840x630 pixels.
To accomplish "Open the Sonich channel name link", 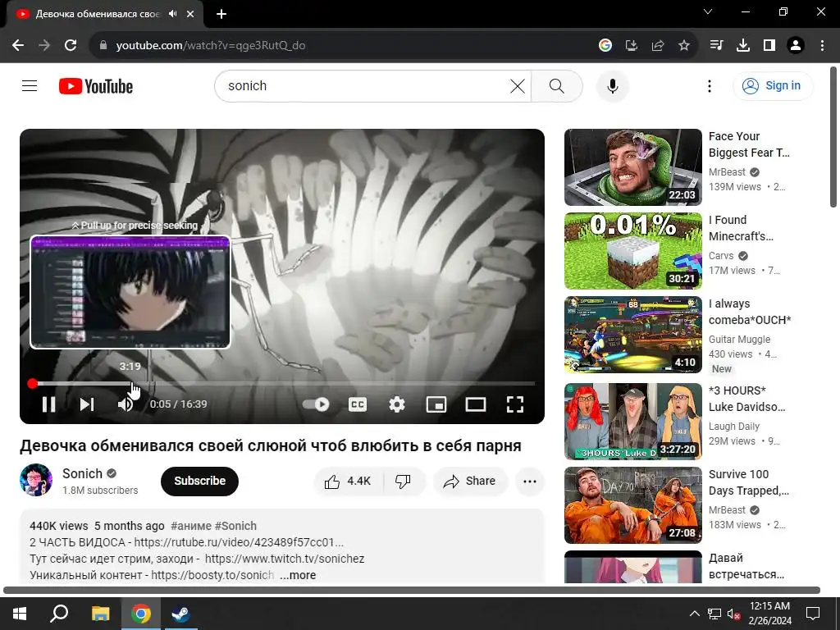I will click(x=82, y=473).
